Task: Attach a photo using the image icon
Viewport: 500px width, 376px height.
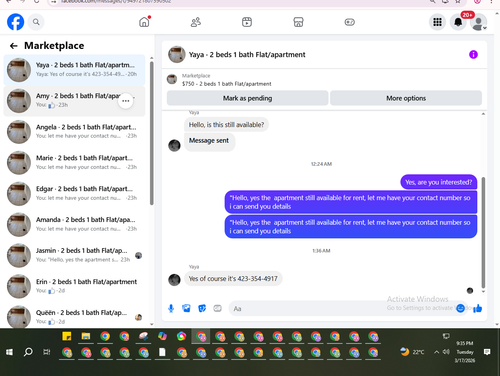Action: pyautogui.click(x=186, y=308)
